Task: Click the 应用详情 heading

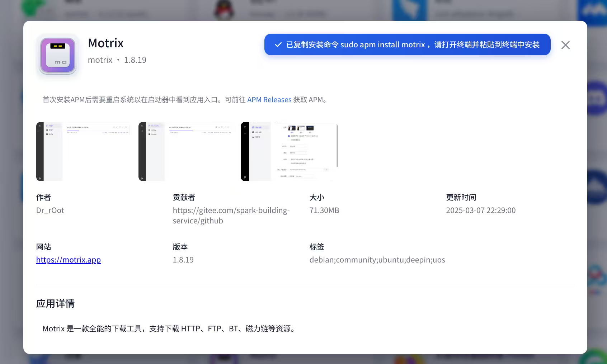Action: click(x=55, y=303)
